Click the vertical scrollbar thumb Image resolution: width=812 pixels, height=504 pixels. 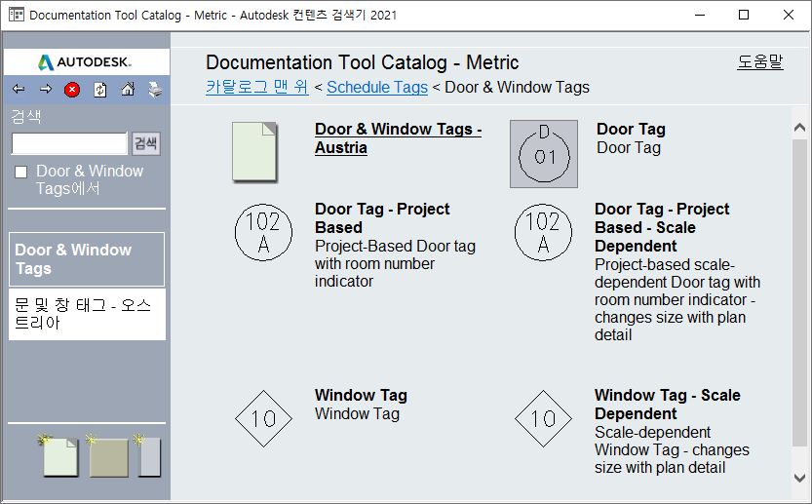[x=799, y=292]
